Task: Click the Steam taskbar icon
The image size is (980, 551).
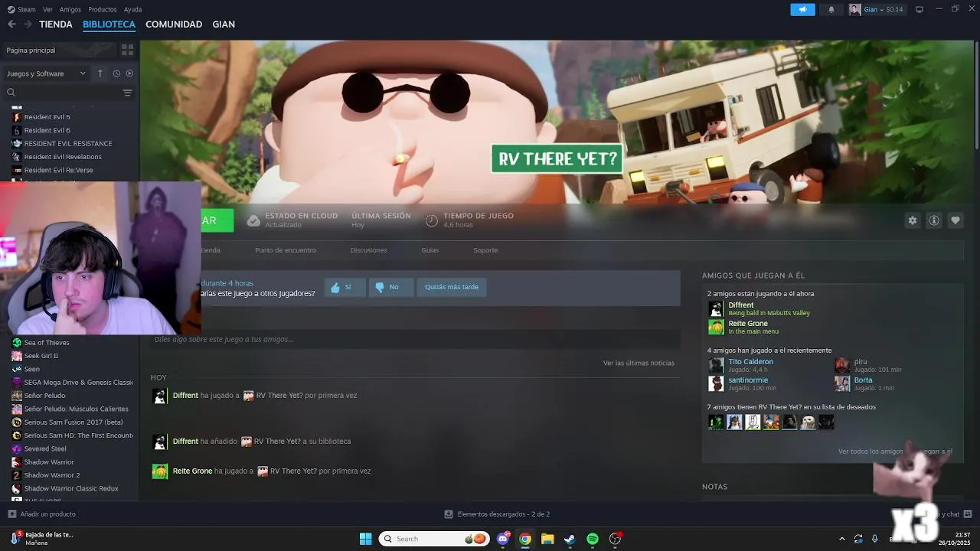Action: click(x=570, y=539)
